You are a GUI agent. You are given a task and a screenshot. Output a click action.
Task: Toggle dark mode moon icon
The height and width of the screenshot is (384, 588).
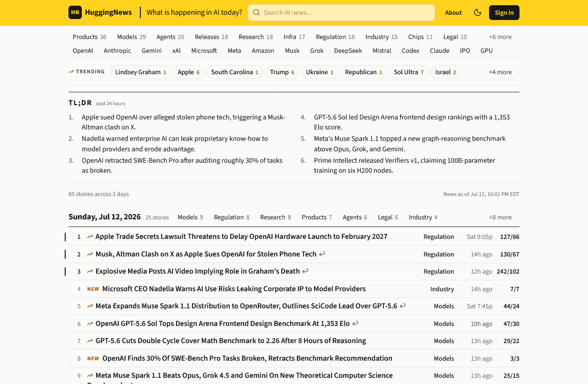(478, 12)
